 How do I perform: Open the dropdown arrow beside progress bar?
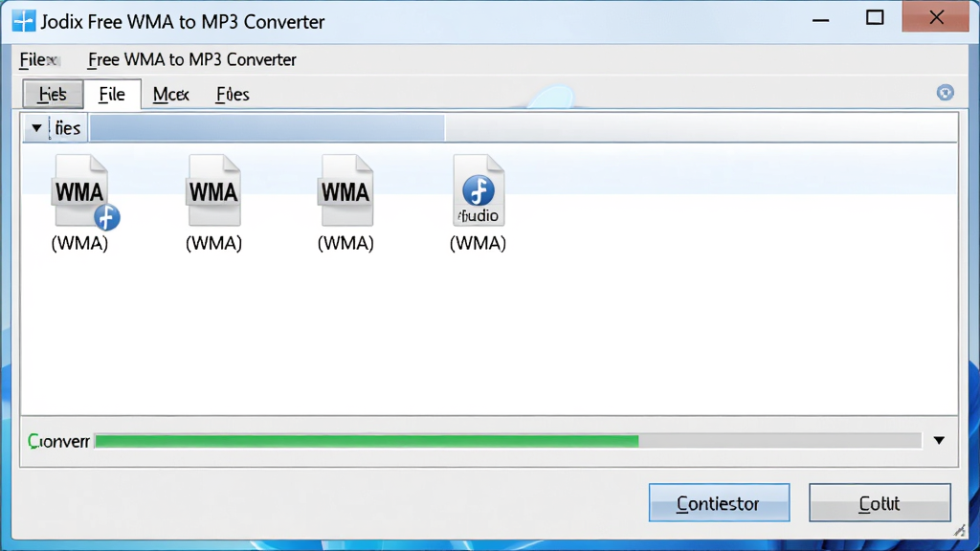[939, 440]
